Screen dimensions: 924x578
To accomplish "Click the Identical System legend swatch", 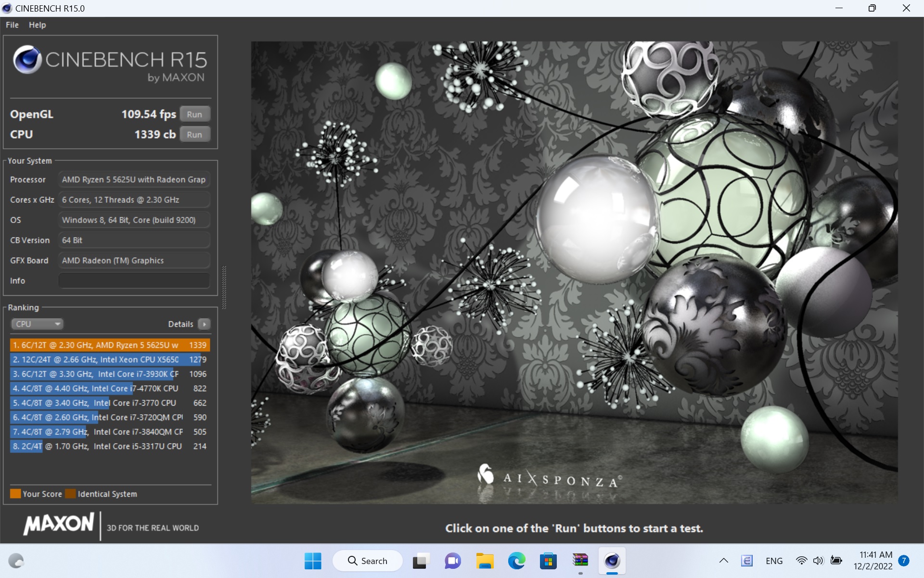I will pos(70,494).
